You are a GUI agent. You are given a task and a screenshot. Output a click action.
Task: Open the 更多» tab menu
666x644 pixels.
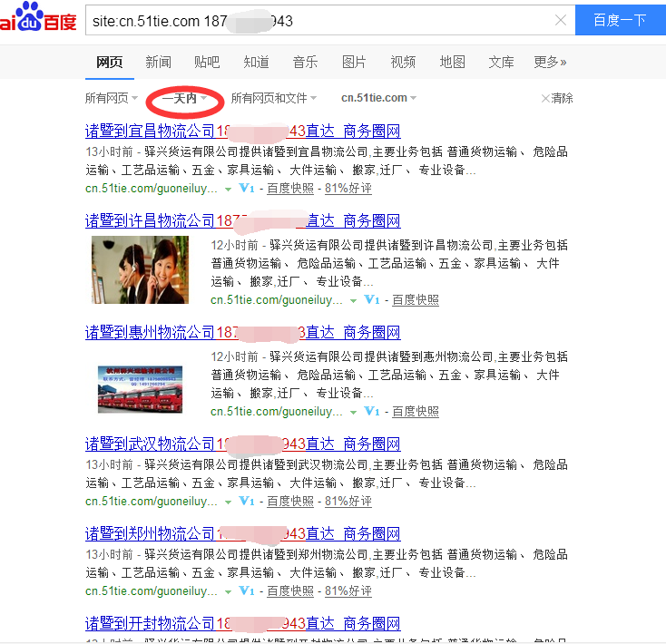coord(550,62)
